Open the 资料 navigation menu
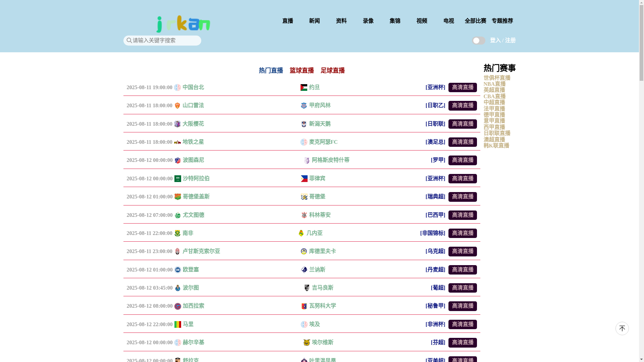The image size is (644, 362). coord(341,21)
